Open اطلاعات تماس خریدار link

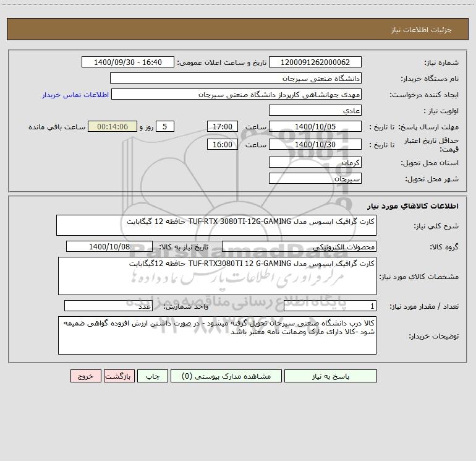pos(75,95)
